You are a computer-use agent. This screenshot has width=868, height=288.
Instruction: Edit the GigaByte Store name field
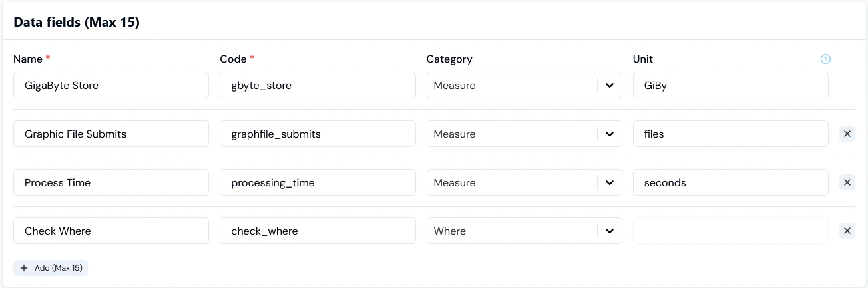pos(111,85)
